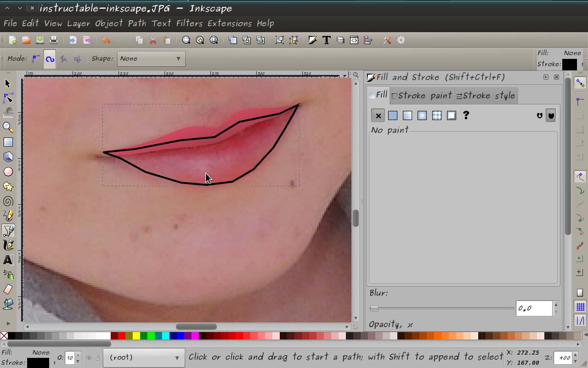Switch to the Calligraphy pen tool
This screenshot has width=588, height=368.
8,245
